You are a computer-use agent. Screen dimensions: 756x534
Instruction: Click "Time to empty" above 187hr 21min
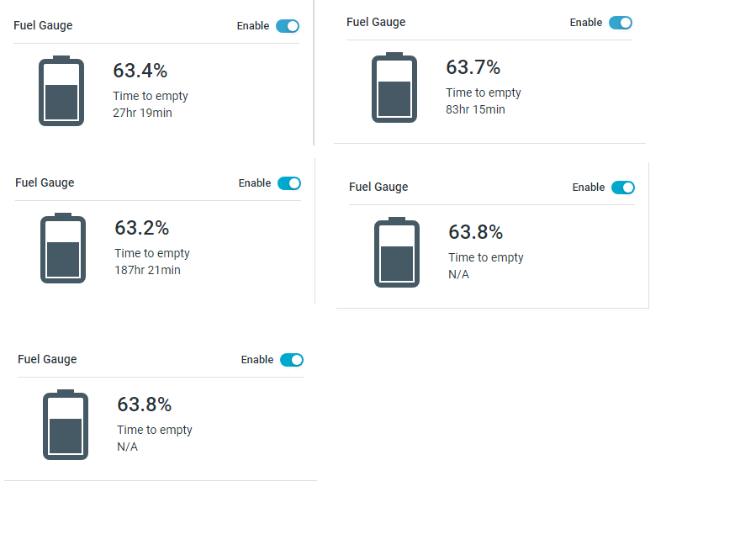152,253
